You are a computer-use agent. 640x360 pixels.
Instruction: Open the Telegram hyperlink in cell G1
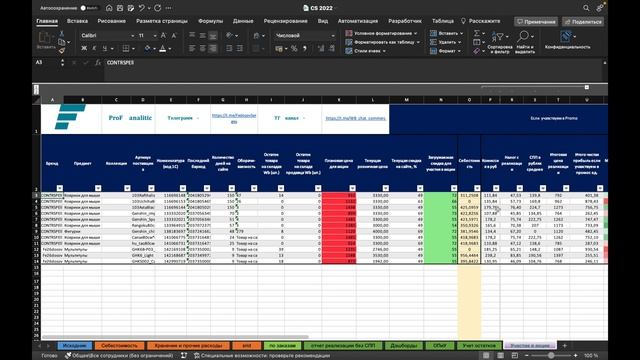pyautogui.click(x=234, y=118)
